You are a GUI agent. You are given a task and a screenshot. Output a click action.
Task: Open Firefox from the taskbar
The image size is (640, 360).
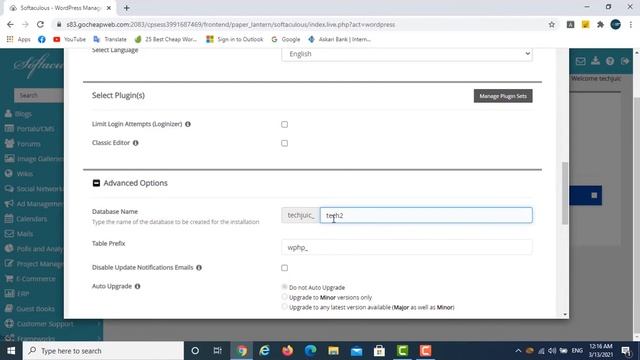287,351
